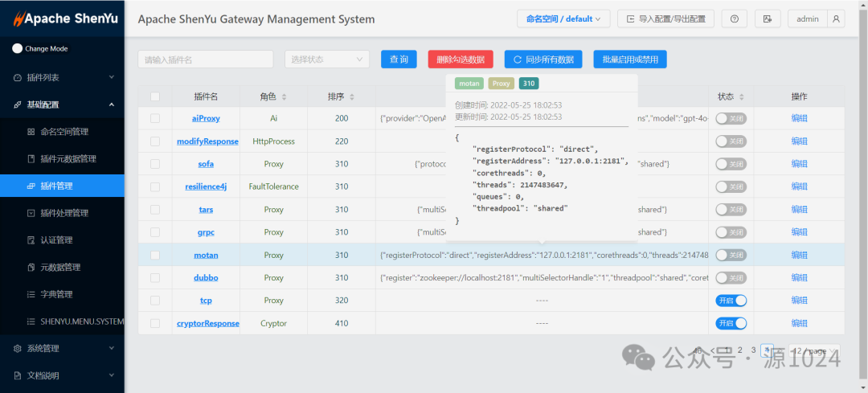Click the red 删除勾选数据 button
Screen dimensions: 868x393
click(461, 59)
